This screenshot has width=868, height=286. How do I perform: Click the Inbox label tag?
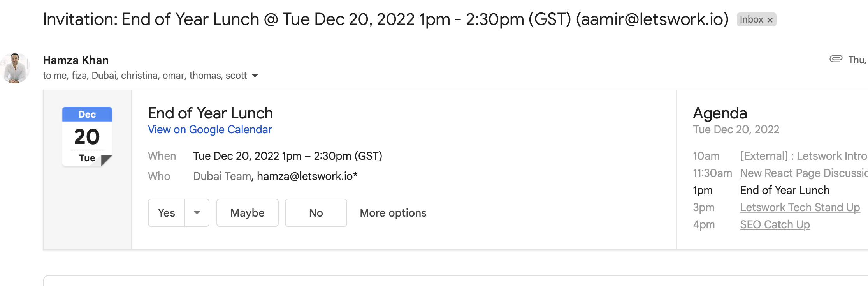click(x=751, y=19)
